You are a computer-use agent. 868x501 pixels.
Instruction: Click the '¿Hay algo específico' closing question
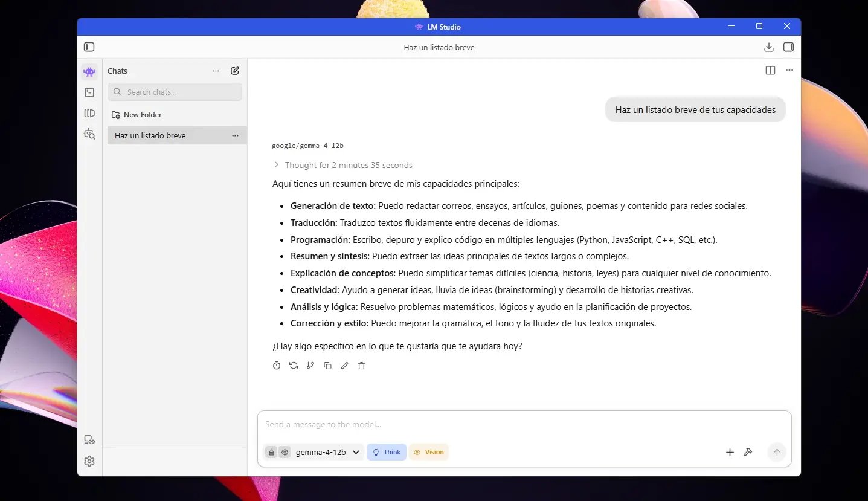coord(397,346)
